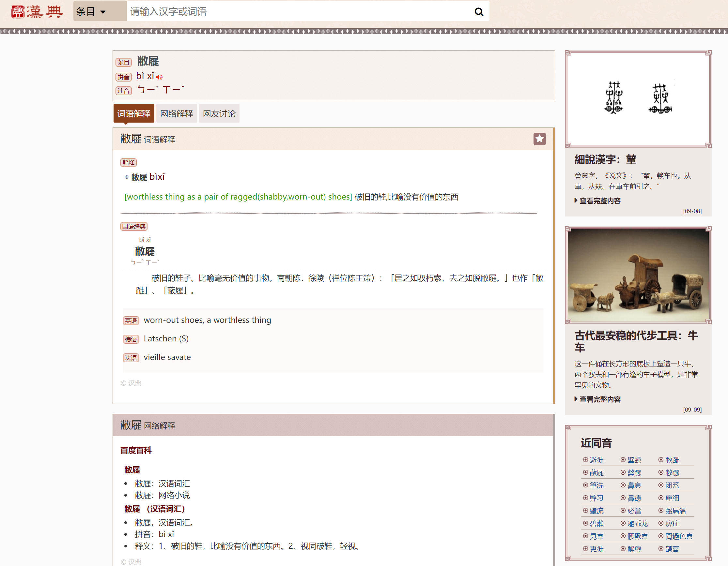Screen dimensions: 728x566
Task: Click the 條目 label badge
Action: (123, 62)
